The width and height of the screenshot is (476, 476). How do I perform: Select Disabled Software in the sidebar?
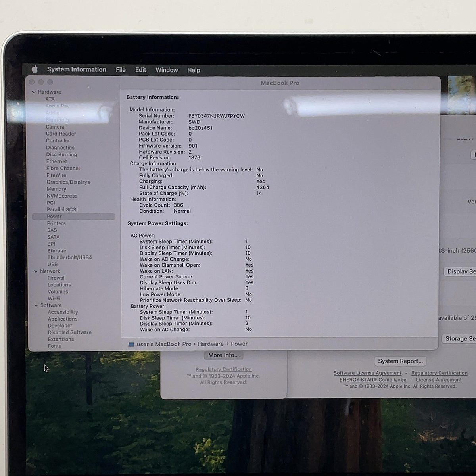[x=70, y=332]
